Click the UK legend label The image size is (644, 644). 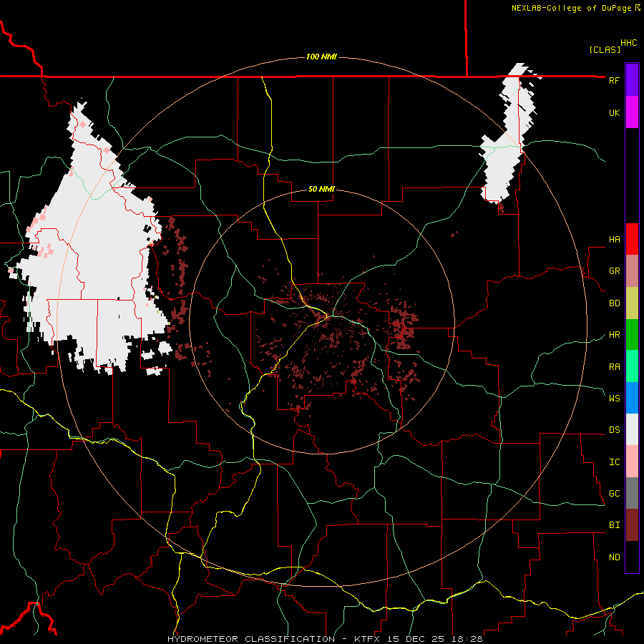point(614,112)
